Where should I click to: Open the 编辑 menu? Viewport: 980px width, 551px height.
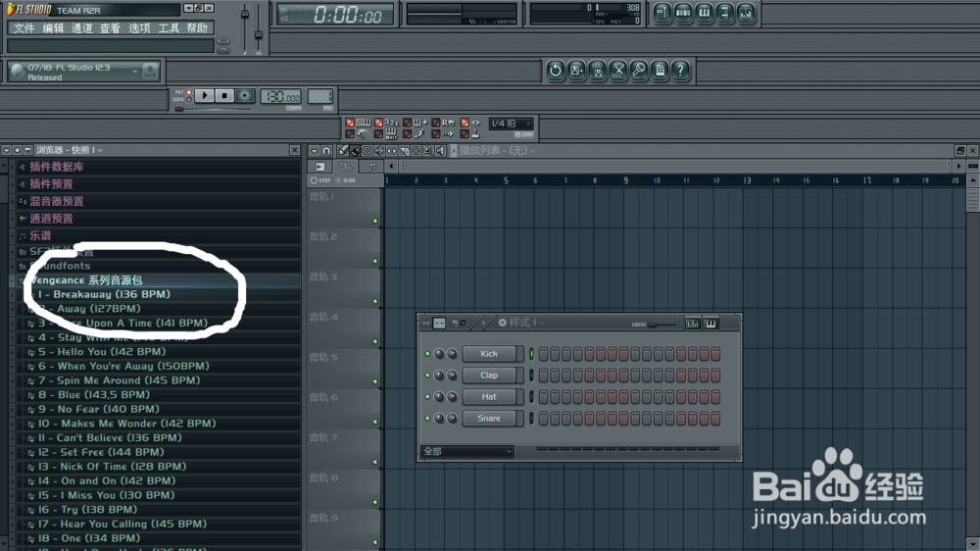point(53,28)
